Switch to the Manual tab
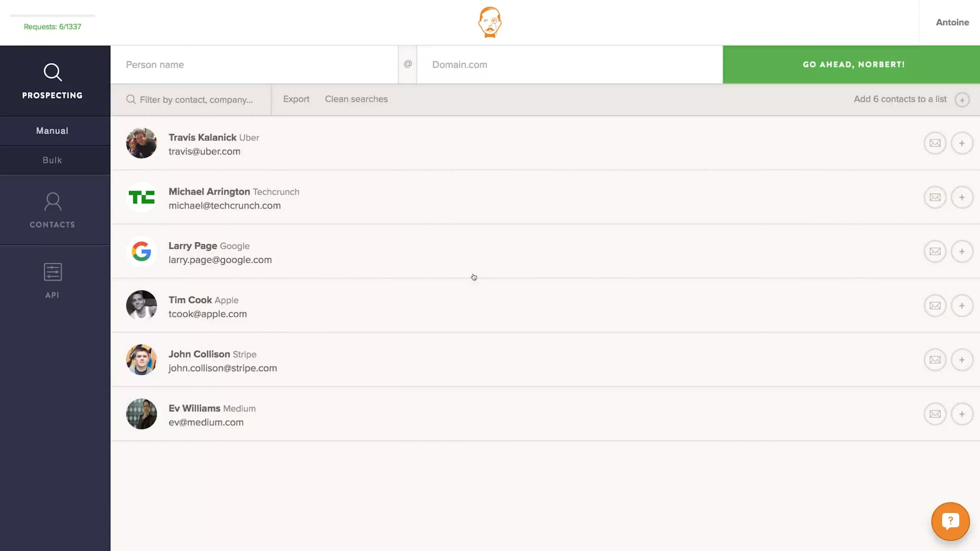This screenshot has width=980, height=551. [x=52, y=130]
